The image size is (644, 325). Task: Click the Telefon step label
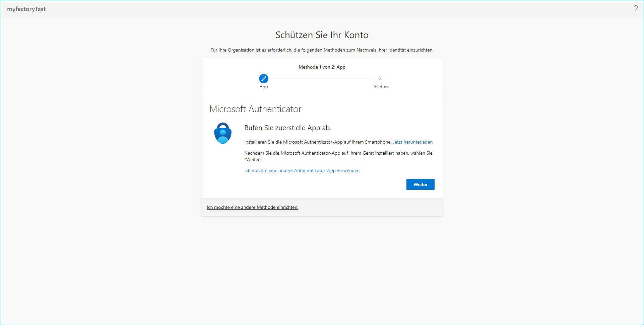(380, 87)
